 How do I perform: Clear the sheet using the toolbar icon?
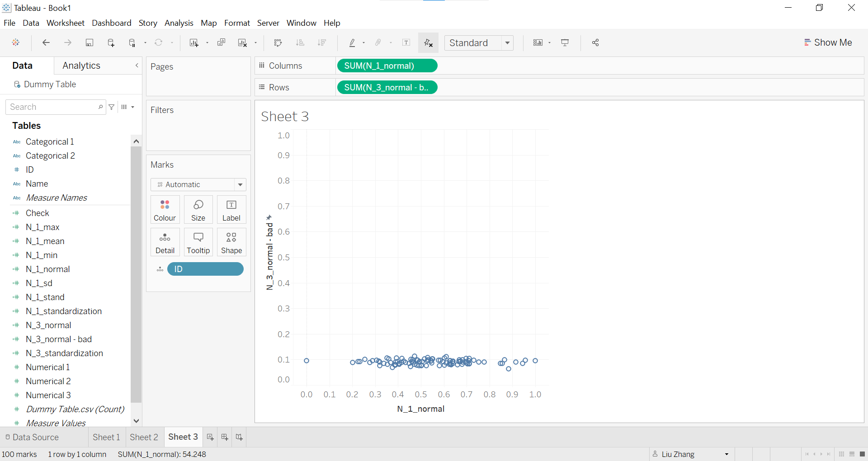(x=242, y=42)
